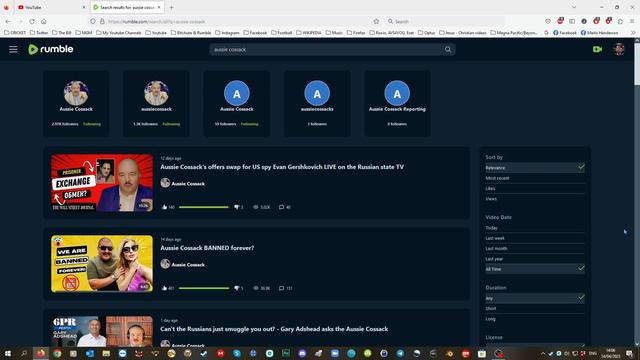This screenshot has height=360, width=640.
Task: Open Firefox from the taskbar
Action: [40, 353]
